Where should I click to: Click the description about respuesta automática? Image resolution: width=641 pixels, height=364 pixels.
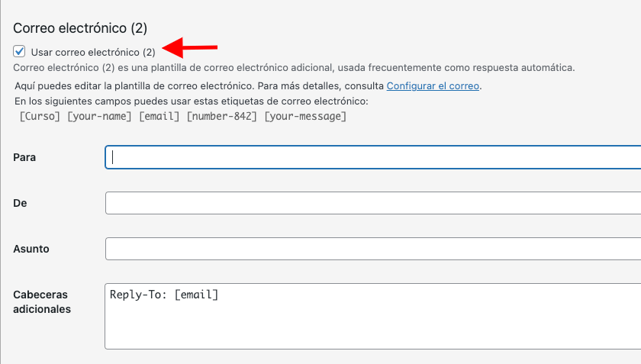pos(294,67)
